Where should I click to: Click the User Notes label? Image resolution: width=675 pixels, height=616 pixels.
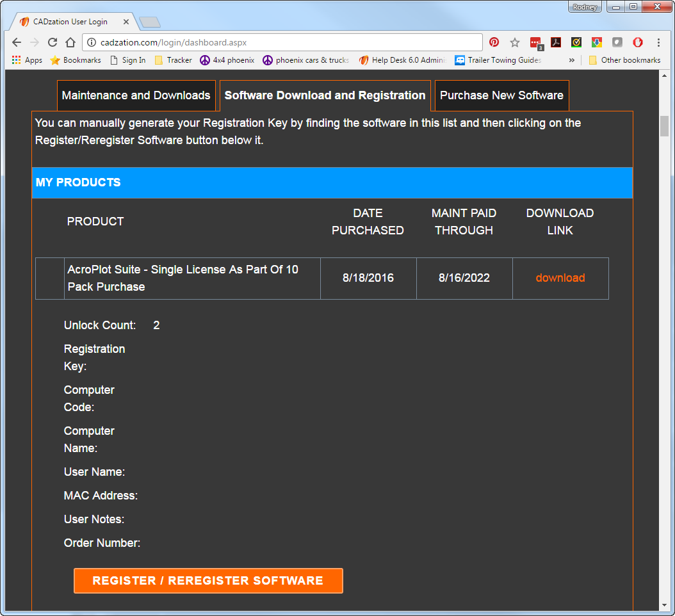[94, 519]
